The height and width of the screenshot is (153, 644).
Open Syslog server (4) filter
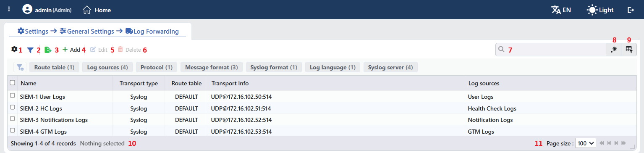pyautogui.click(x=390, y=67)
